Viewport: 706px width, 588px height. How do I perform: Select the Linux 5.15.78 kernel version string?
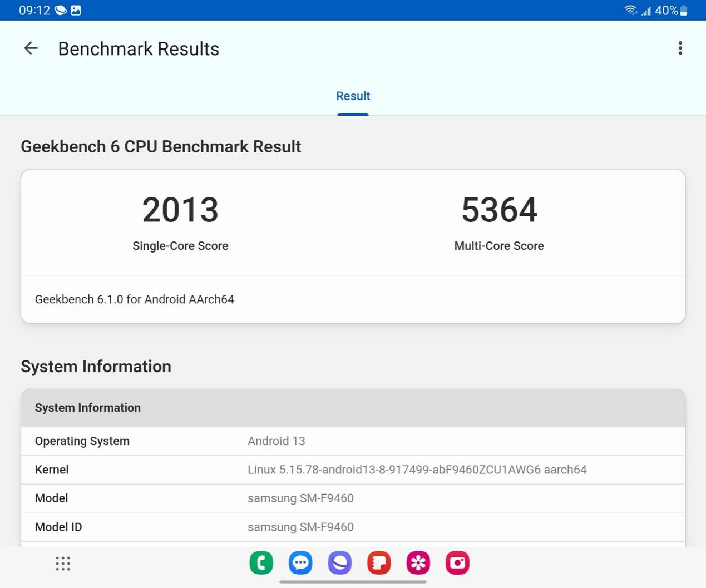[x=417, y=470]
